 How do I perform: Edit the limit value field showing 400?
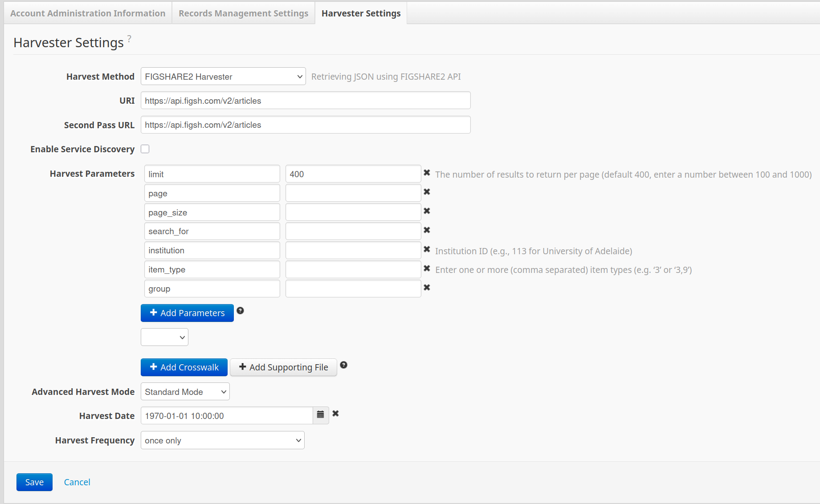353,174
